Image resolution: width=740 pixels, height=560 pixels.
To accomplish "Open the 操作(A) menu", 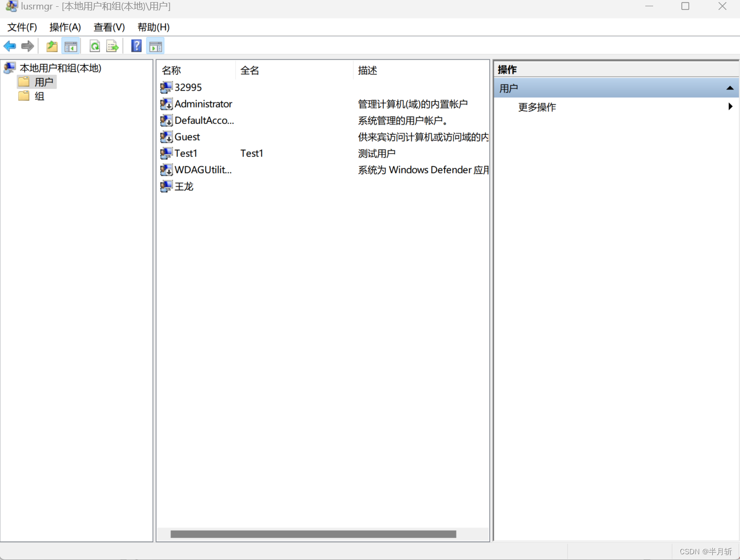I will [x=65, y=27].
